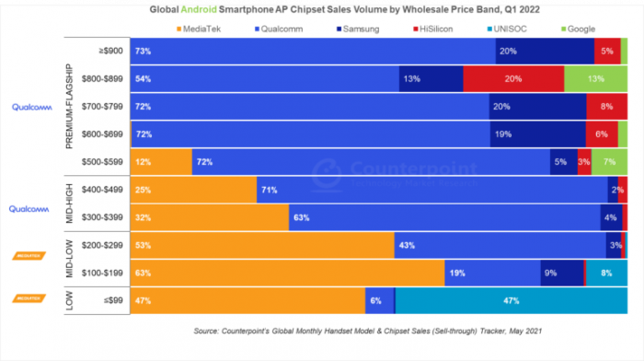Click the $500-$599 price band label
Screen dimensions: 644x361
click(x=102, y=162)
